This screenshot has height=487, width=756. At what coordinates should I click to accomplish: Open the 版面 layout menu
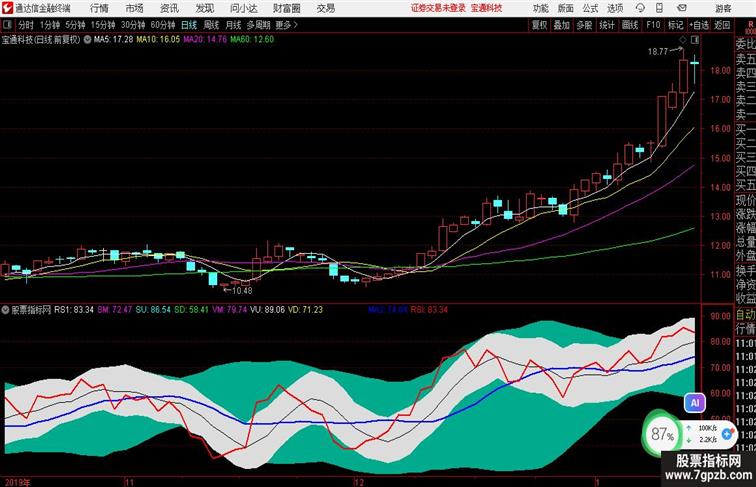[x=566, y=8]
